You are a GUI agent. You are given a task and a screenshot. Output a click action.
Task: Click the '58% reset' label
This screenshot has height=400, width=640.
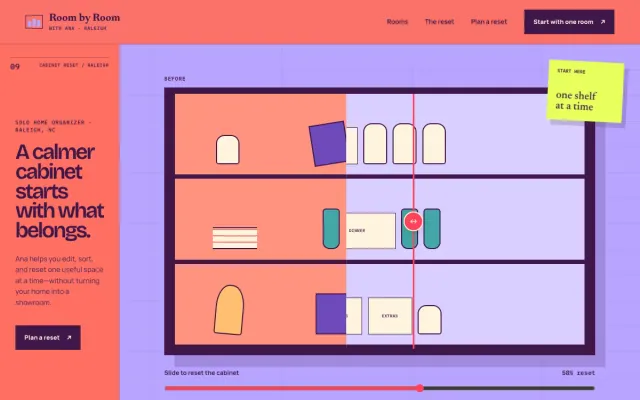tap(578, 373)
